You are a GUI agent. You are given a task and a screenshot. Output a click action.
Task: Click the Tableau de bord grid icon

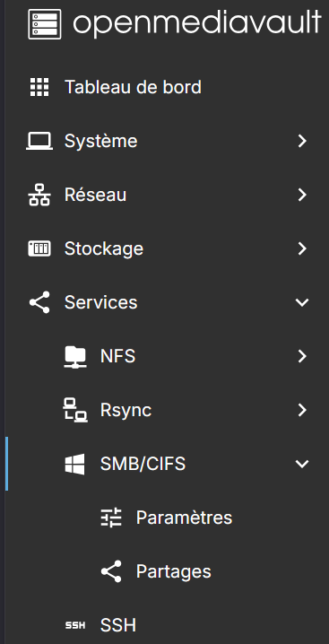click(39, 87)
